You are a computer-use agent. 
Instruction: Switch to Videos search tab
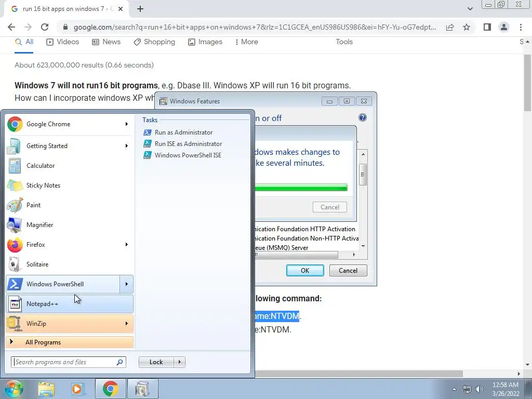click(62, 42)
